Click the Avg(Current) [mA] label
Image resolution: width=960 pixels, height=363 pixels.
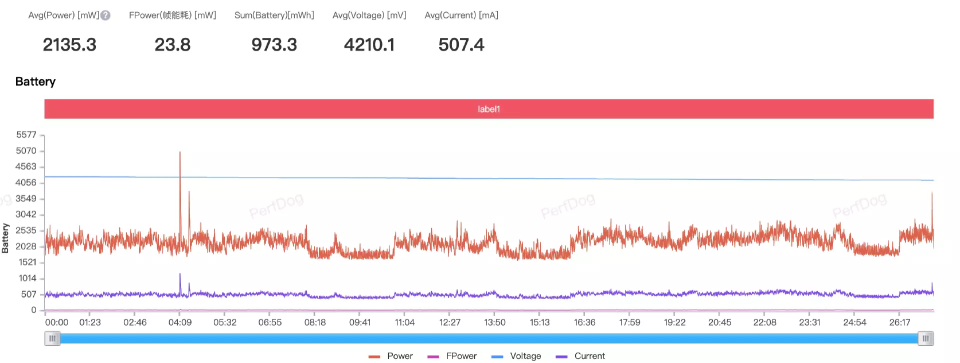pyautogui.click(x=461, y=16)
